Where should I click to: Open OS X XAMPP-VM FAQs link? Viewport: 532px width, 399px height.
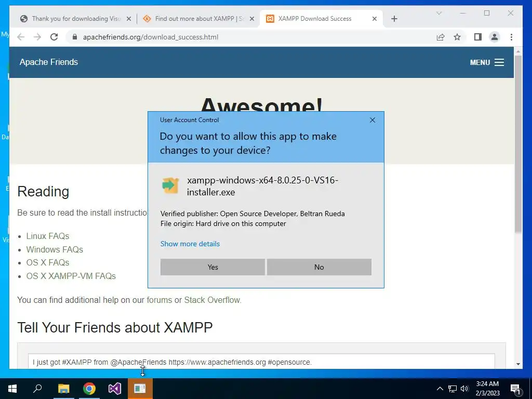tap(71, 276)
